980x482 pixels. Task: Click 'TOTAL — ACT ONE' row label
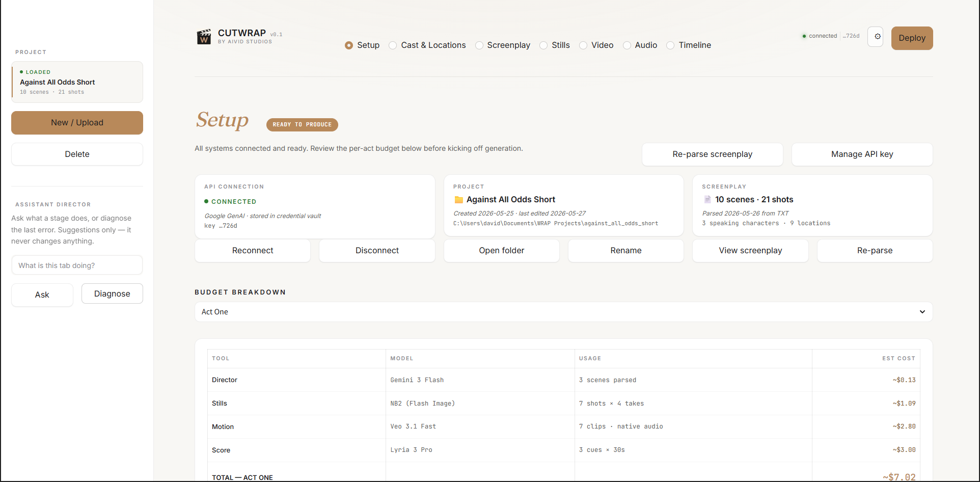pyautogui.click(x=242, y=478)
